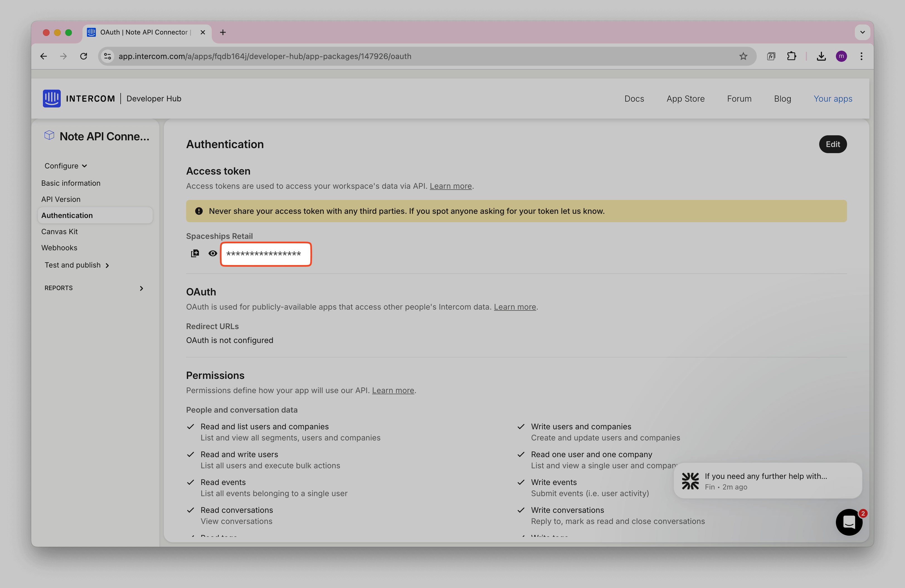
Task: Bookmark this page with the star
Action: coord(743,56)
